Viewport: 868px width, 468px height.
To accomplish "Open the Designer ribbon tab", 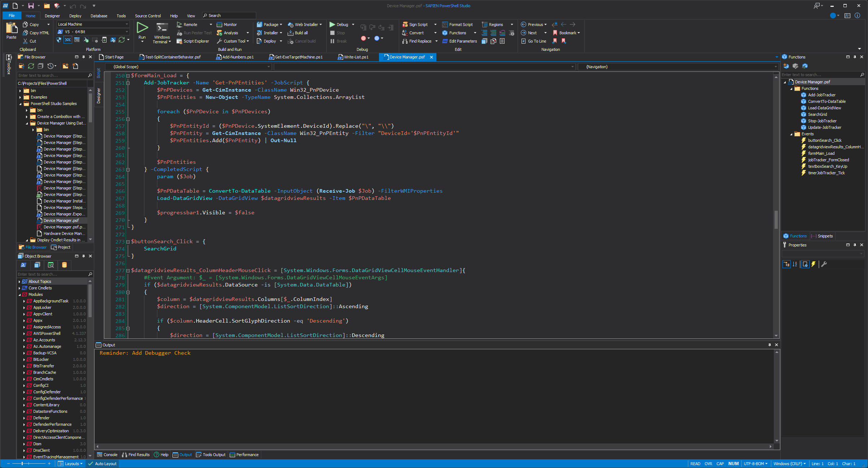I will point(52,16).
